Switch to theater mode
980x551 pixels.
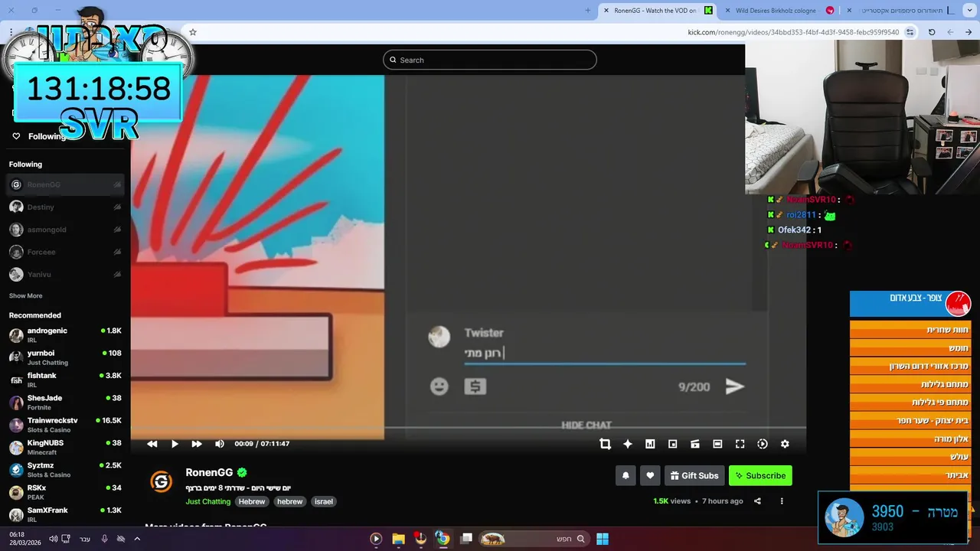point(717,444)
